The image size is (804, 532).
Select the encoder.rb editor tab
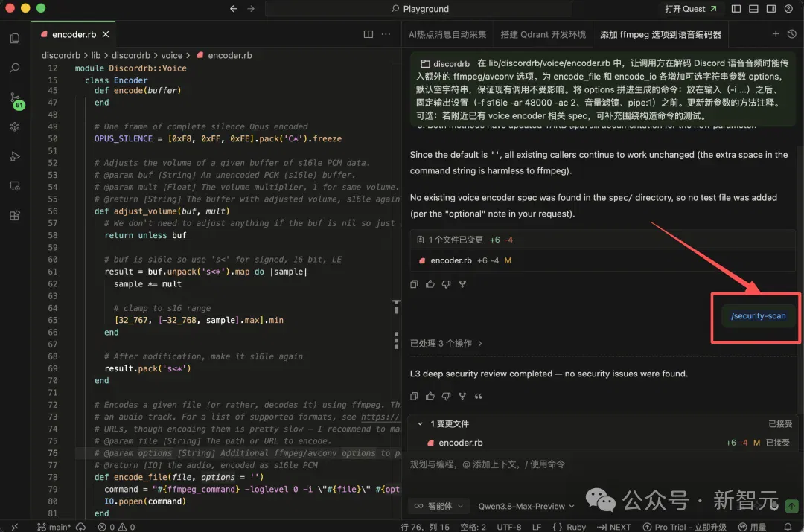pyautogui.click(x=74, y=34)
